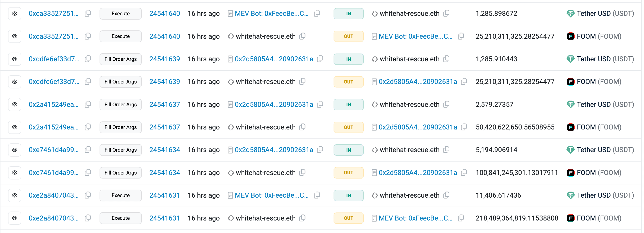Click the diamond icon next to whitehat-rescue.eth
644x233 pixels.
pyautogui.click(x=375, y=13)
